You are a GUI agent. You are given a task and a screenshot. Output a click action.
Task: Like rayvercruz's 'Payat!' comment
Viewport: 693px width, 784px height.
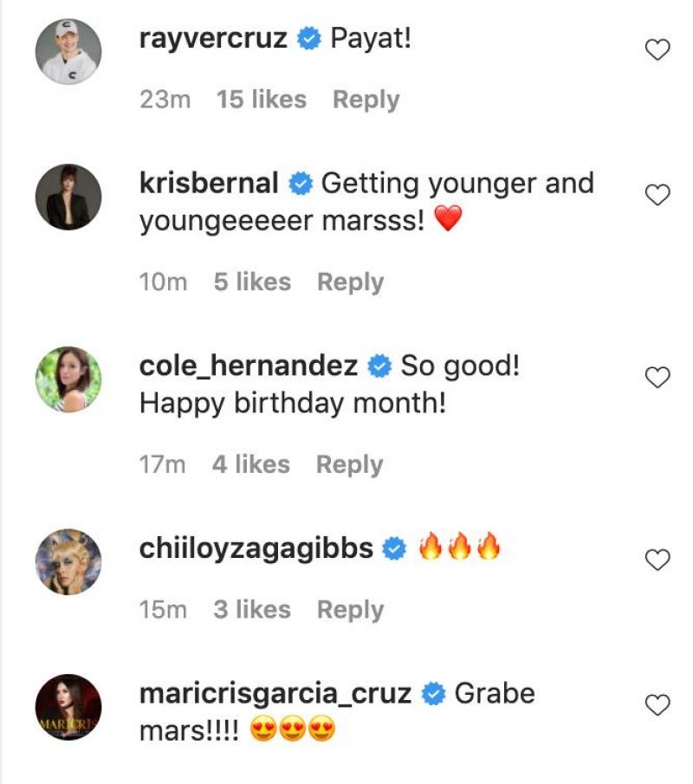pyautogui.click(x=658, y=51)
